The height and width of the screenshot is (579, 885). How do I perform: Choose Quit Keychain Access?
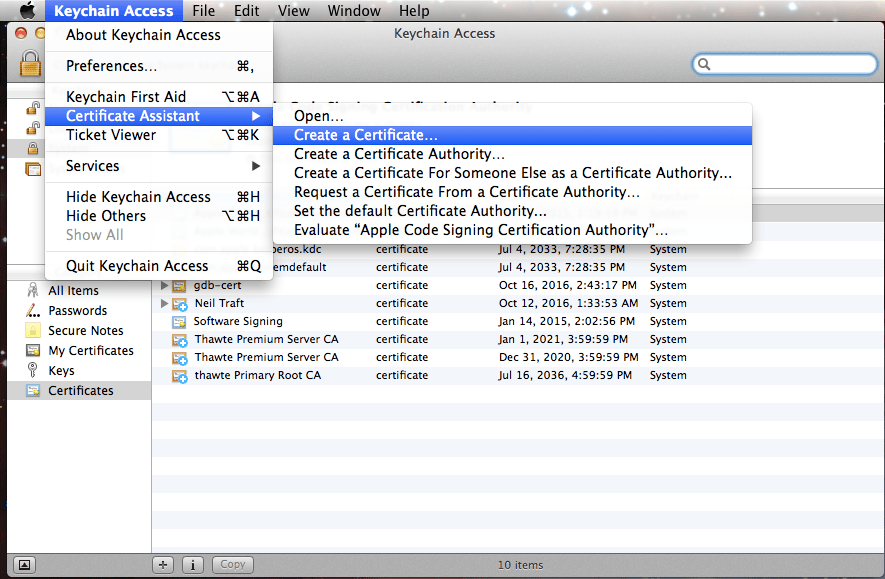(159, 266)
